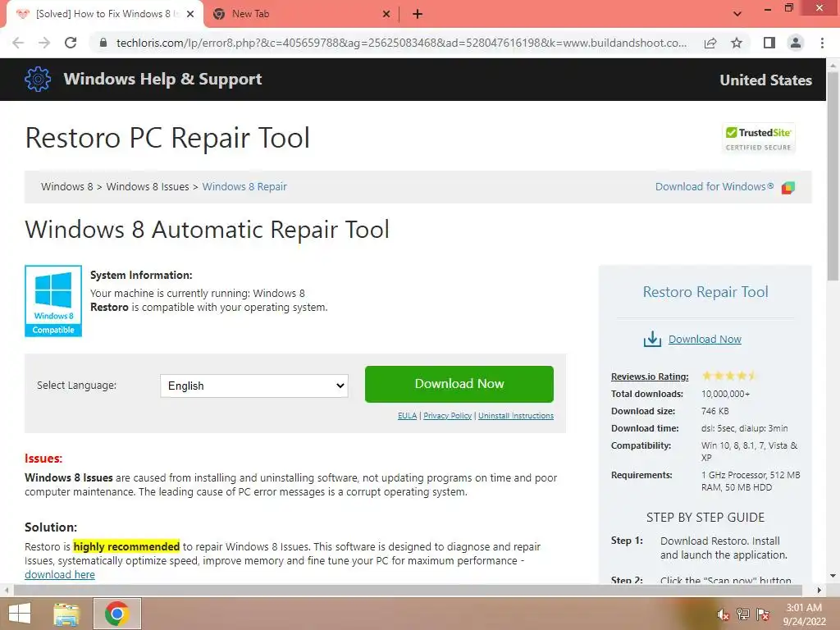Open the Privacy Policy link
This screenshot has width=840, height=630.
[447, 416]
